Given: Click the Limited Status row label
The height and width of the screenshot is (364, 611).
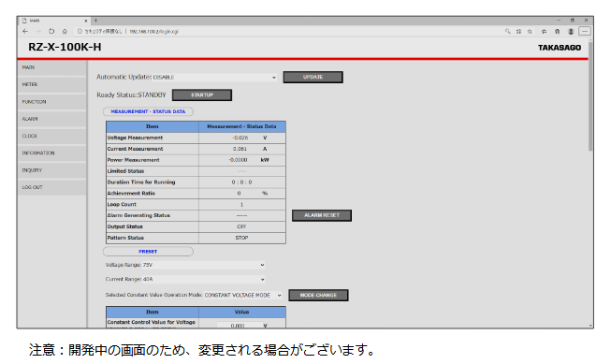Looking at the screenshot, I should [x=125, y=171].
